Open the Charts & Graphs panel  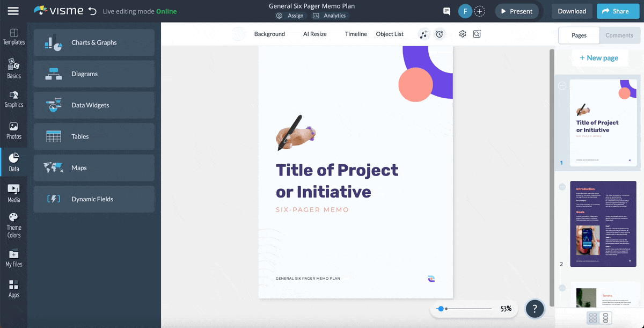tap(94, 42)
